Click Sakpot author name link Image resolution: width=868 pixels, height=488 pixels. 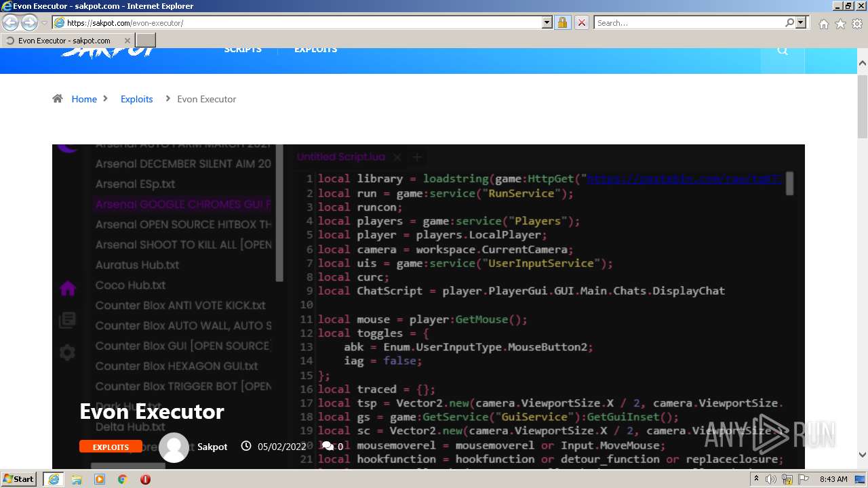point(212,447)
